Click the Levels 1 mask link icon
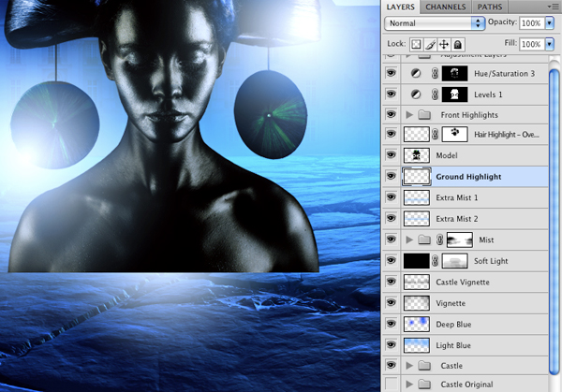This screenshot has height=392, width=562. point(435,94)
